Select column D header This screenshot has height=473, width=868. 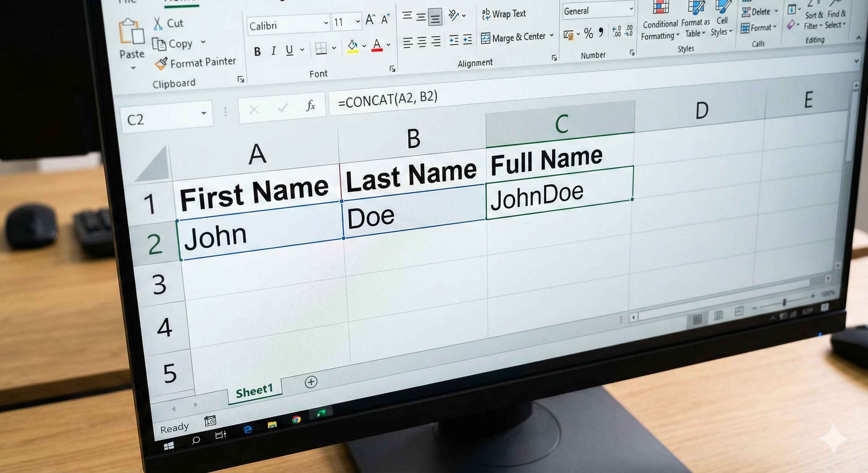(702, 111)
